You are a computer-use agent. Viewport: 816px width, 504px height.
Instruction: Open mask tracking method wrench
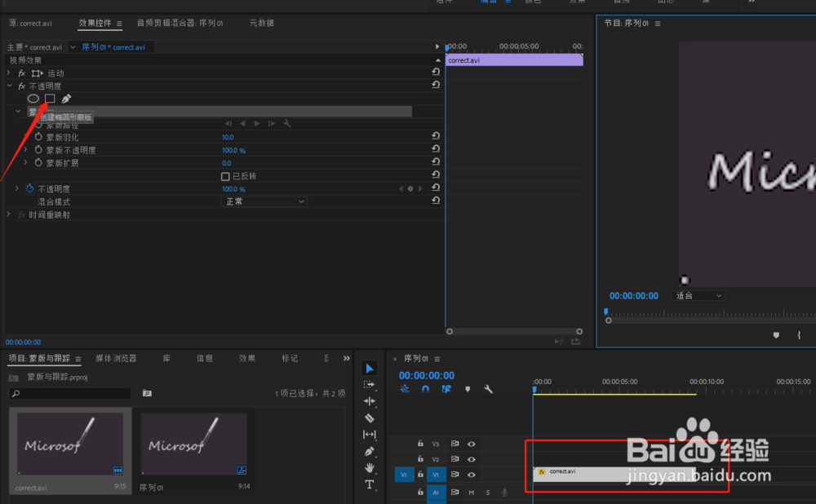(286, 123)
